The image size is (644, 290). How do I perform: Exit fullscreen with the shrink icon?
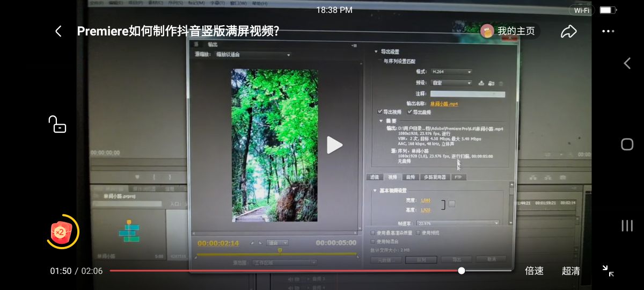[608, 271]
